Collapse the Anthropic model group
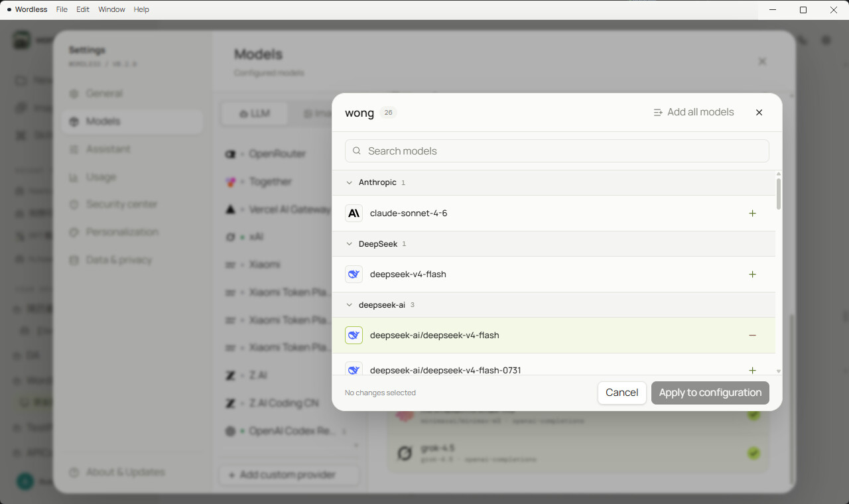 coord(350,182)
